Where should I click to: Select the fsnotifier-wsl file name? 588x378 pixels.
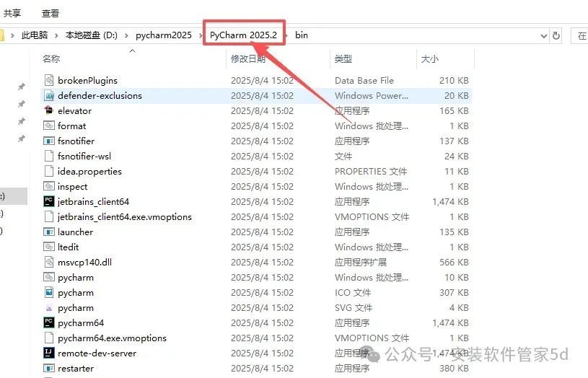point(84,156)
